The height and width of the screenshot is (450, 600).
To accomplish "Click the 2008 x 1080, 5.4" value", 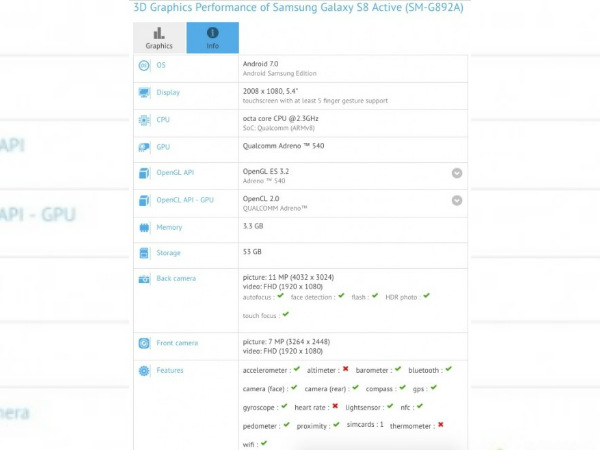I will 270,91.
